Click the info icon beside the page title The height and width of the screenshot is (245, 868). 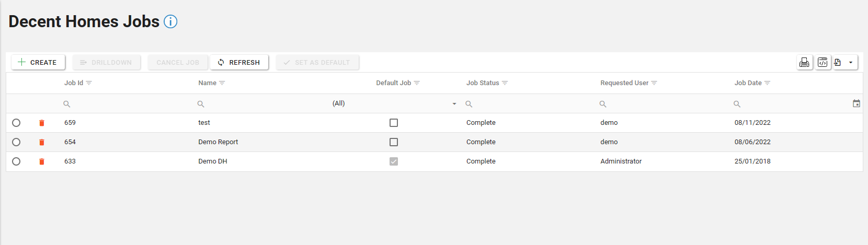pos(170,21)
